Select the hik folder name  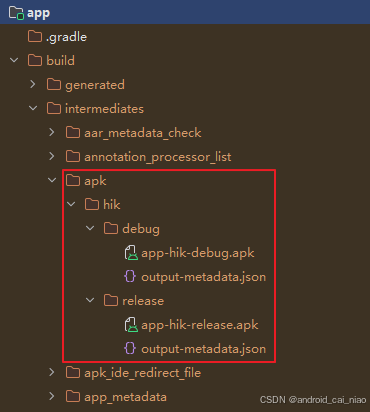pyautogui.click(x=112, y=205)
